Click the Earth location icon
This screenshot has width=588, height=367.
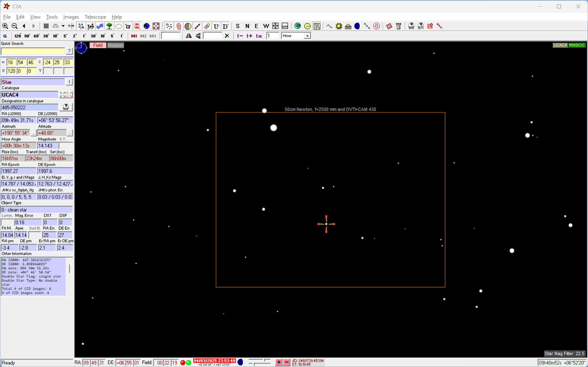[x=298, y=26]
